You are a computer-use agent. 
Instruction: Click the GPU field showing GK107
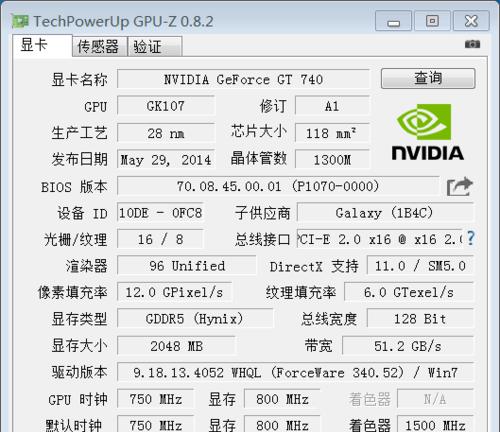[x=166, y=106]
